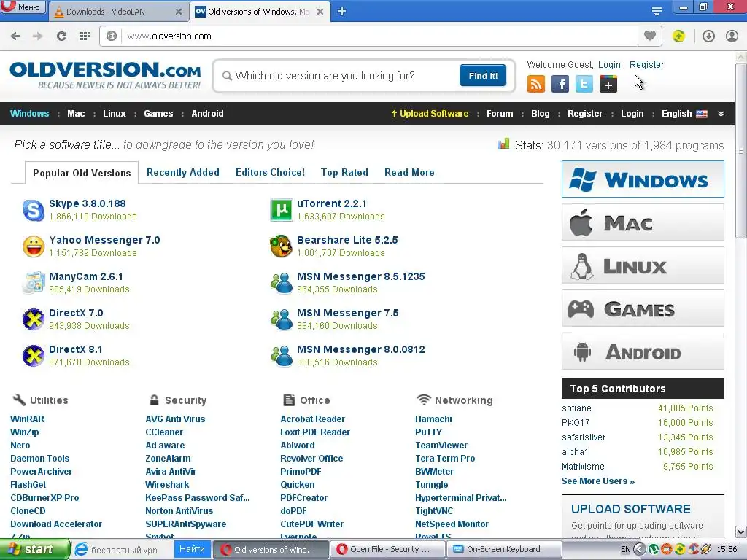Click the Google plus share icon
The height and width of the screenshot is (560, 747).
coord(608,85)
